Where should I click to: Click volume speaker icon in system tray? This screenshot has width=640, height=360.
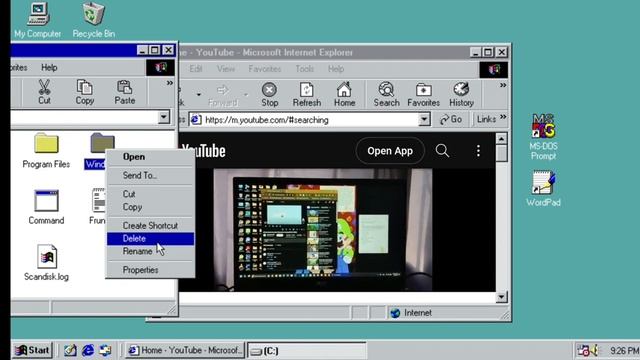[595, 350]
